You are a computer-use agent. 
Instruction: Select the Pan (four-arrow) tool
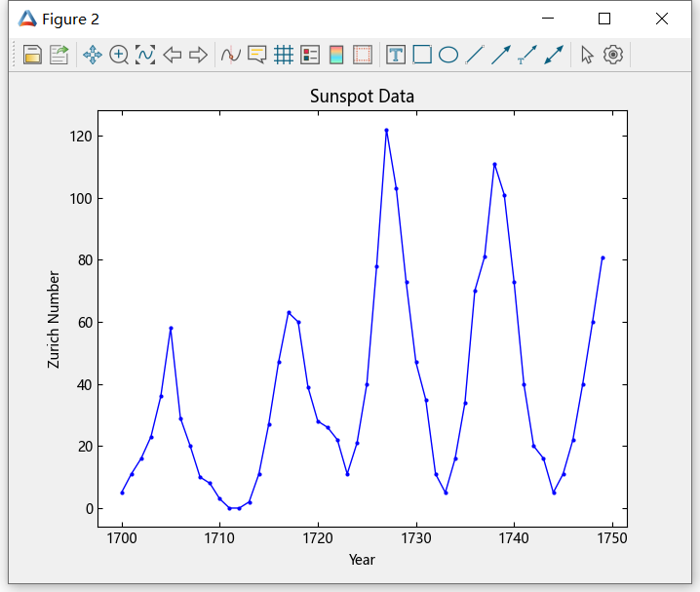coord(93,55)
